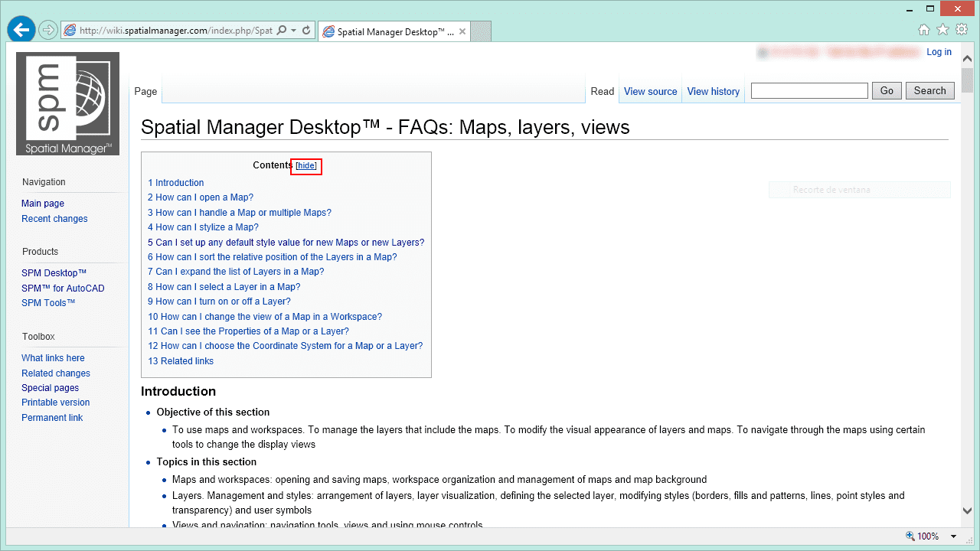Click the search magnifier in address bar
Screen dimensions: 980x551
point(281,31)
